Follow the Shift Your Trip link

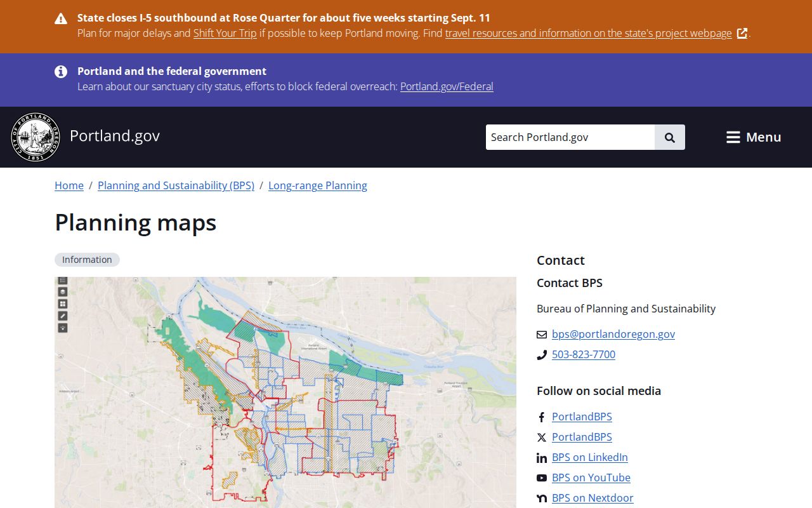[225, 33]
